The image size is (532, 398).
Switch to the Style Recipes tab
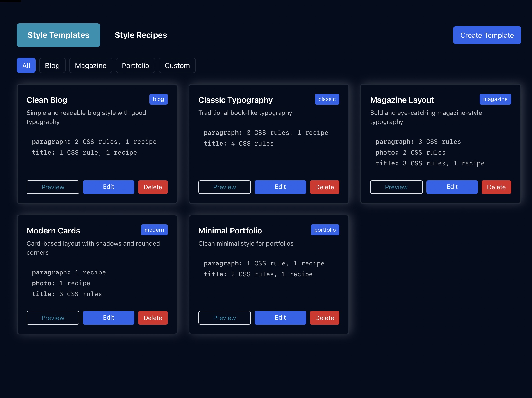[141, 35]
